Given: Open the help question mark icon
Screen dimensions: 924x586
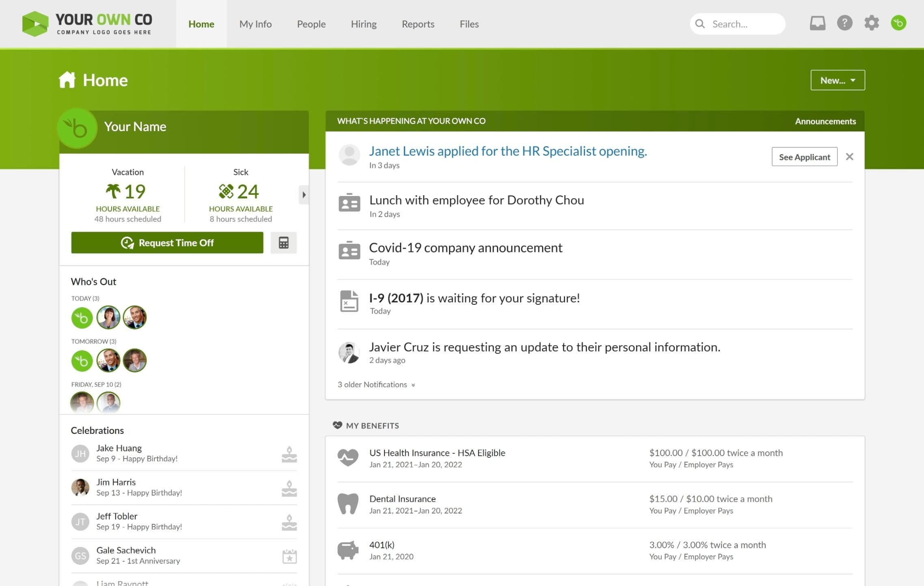Looking at the screenshot, I should click(x=844, y=23).
